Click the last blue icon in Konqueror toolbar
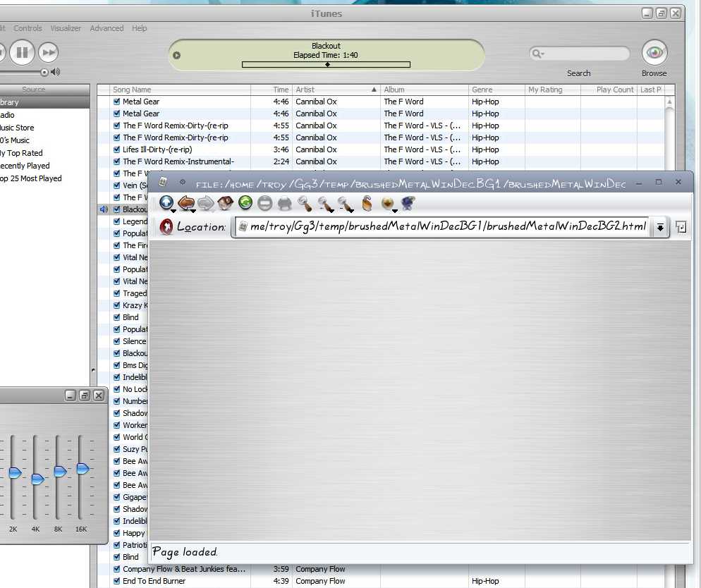 [408, 203]
